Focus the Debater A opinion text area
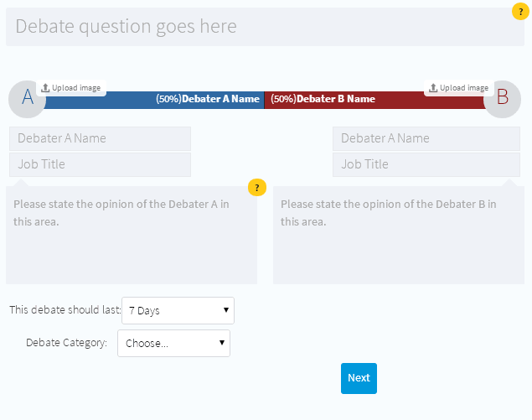 tap(132, 235)
